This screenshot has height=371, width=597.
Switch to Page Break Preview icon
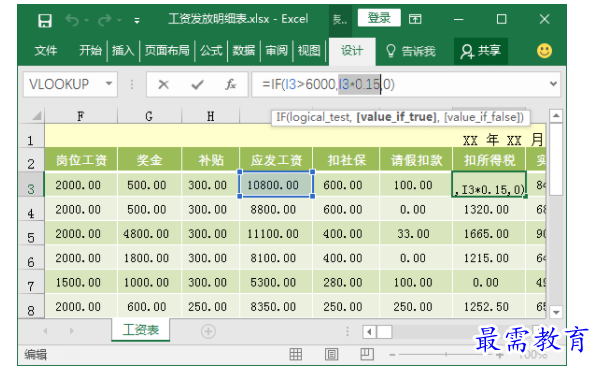(367, 354)
